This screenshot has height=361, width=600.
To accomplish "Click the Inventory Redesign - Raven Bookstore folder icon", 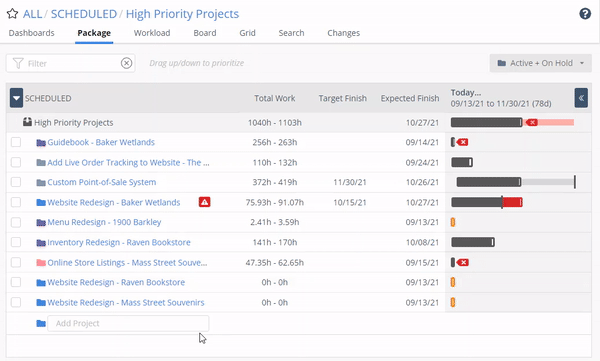I will point(41,243).
